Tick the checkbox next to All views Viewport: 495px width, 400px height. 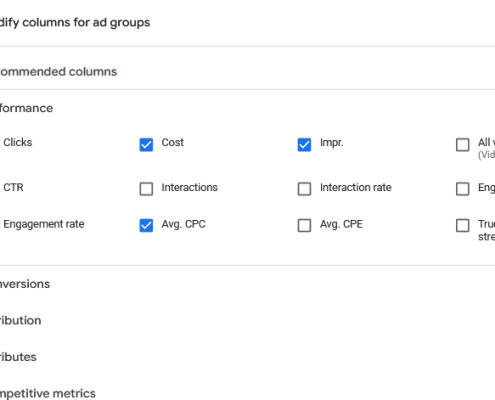[x=463, y=145]
